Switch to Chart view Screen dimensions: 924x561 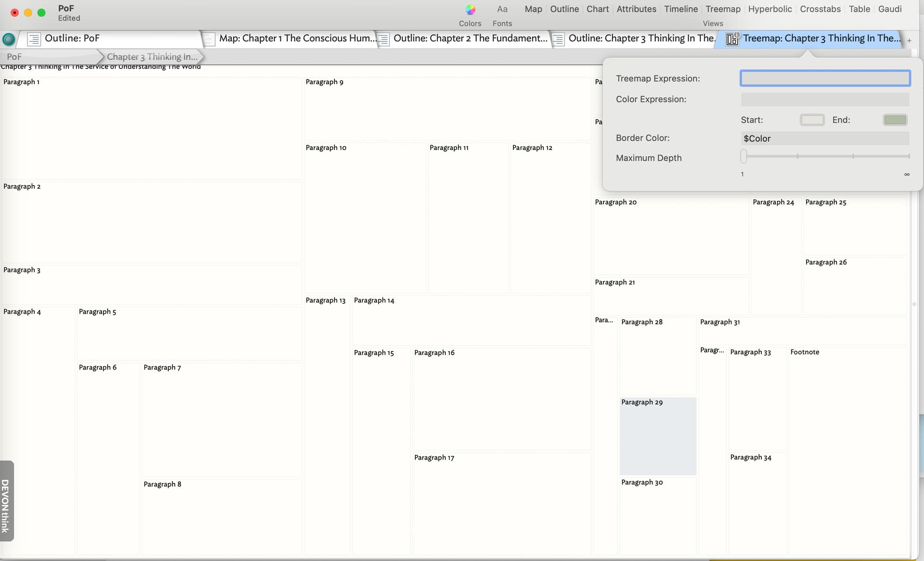598,9
